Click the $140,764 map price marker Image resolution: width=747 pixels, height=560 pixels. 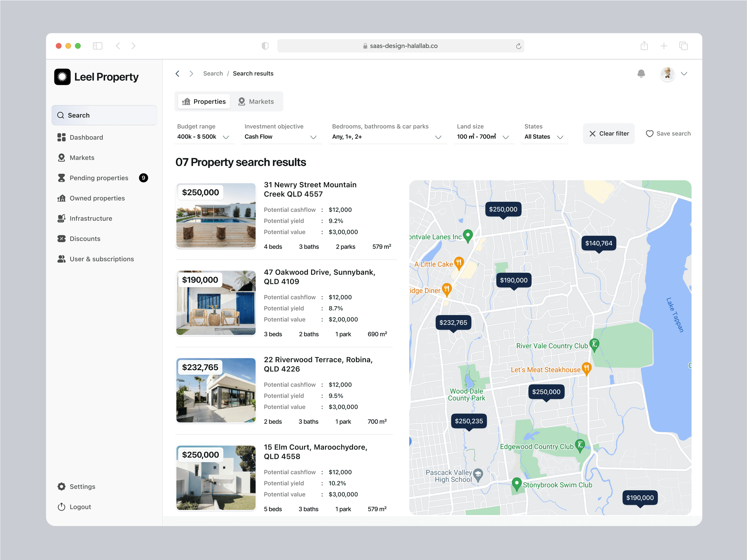598,243
